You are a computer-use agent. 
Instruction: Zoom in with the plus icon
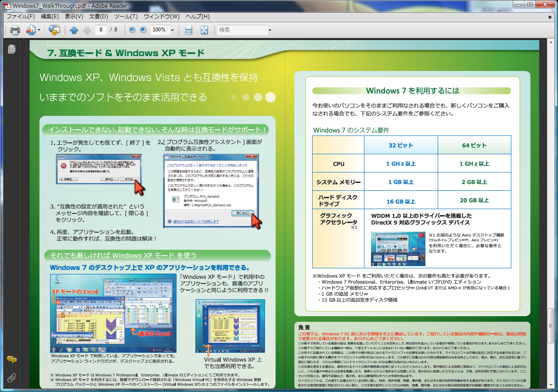pos(143,30)
